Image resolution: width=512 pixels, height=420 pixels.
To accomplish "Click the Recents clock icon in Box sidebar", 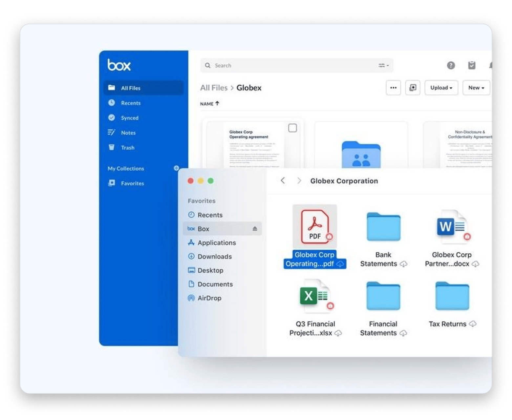I will click(112, 103).
